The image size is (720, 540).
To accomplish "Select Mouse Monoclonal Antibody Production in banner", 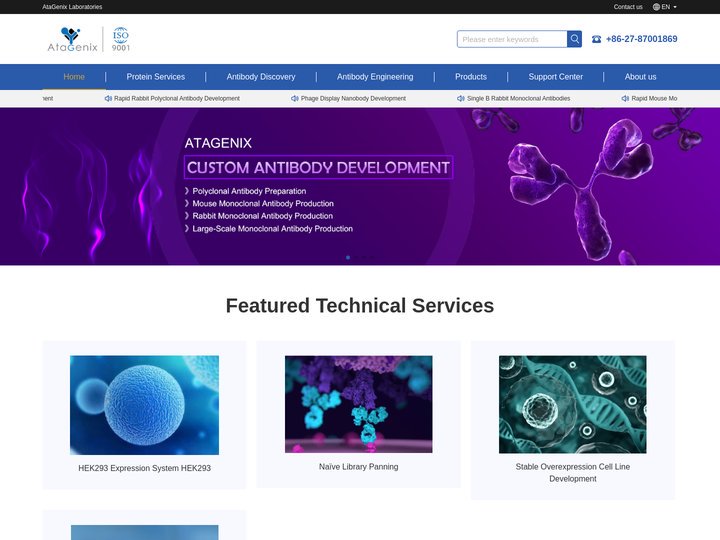I will point(263,203).
